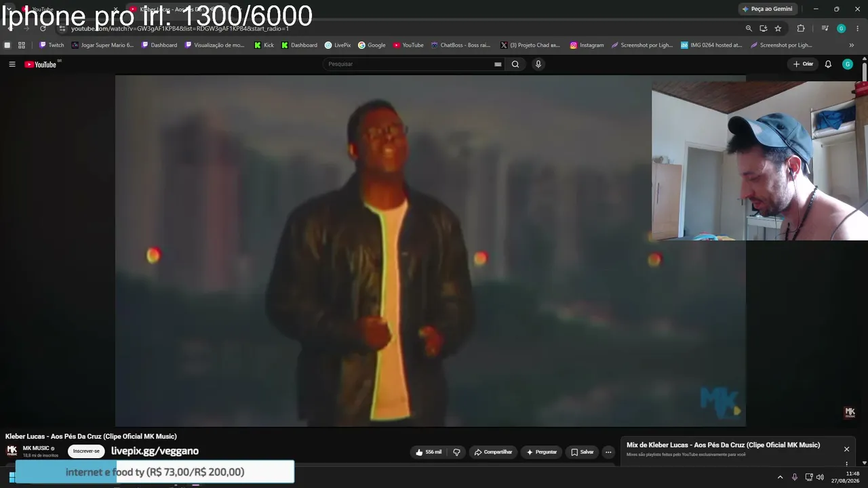Open Jogar Super Mario 6... bookmark
Viewport: 868px width, 488px height.
click(x=103, y=45)
